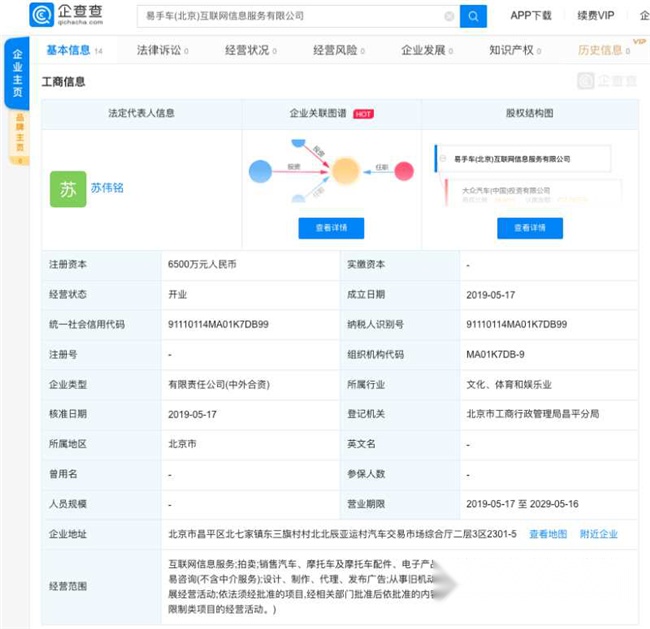The width and height of the screenshot is (650, 629).
Task: Switch to 法律诉讼 tab
Action: click(x=162, y=50)
